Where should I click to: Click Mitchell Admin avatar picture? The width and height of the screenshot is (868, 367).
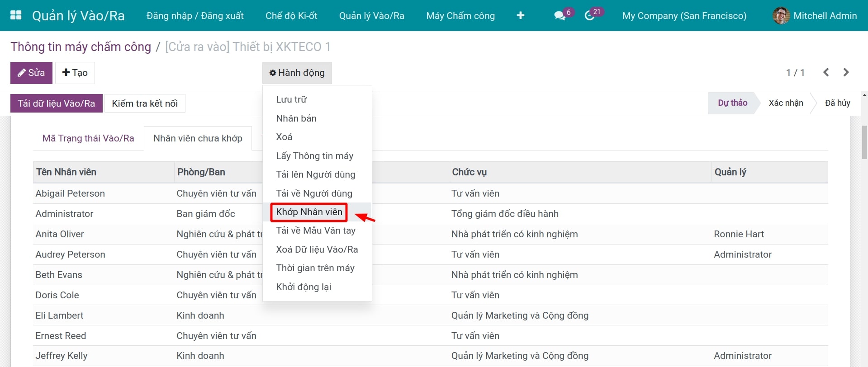click(781, 15)
